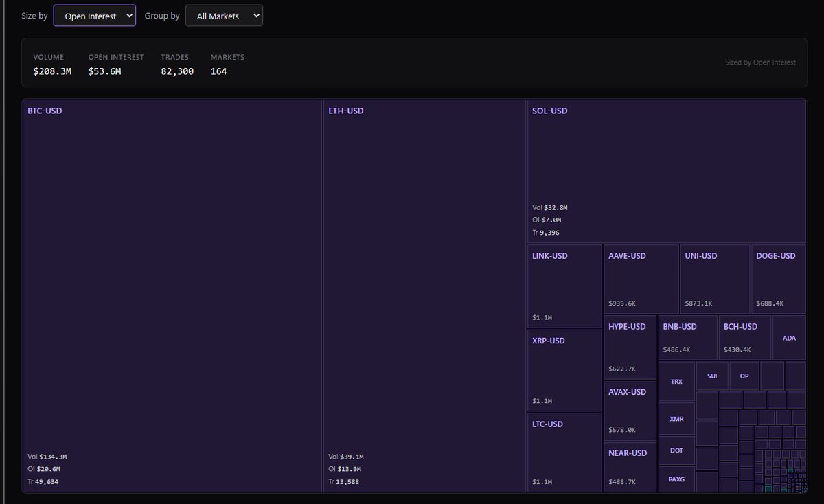The image size is (824, 504).
Task: Click the $1.1M value in XRP-USD
Action: click(x=542, y=401)
